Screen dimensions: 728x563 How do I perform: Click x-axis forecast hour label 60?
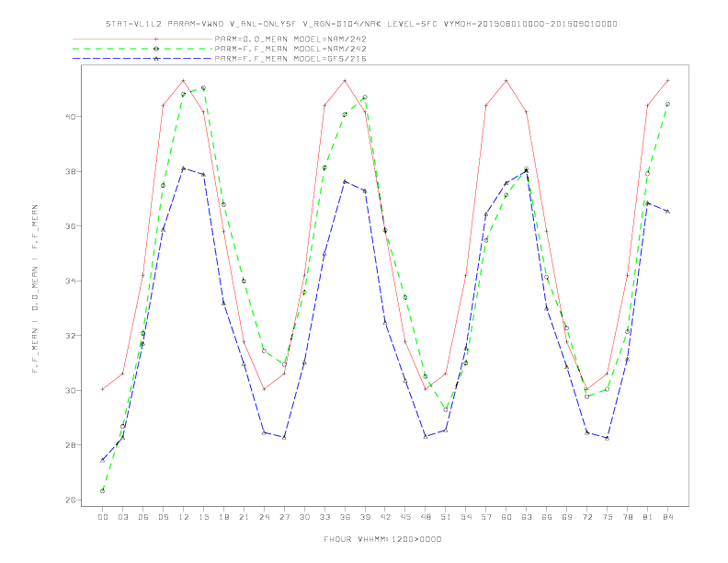coord(506,517)
